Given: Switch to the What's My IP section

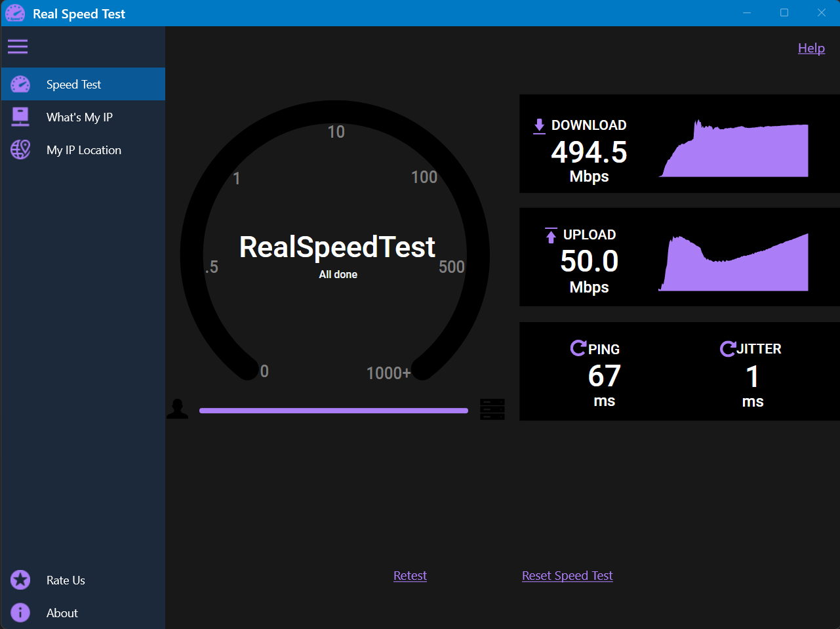Looking at the screenshot, I should pos(79,117).
